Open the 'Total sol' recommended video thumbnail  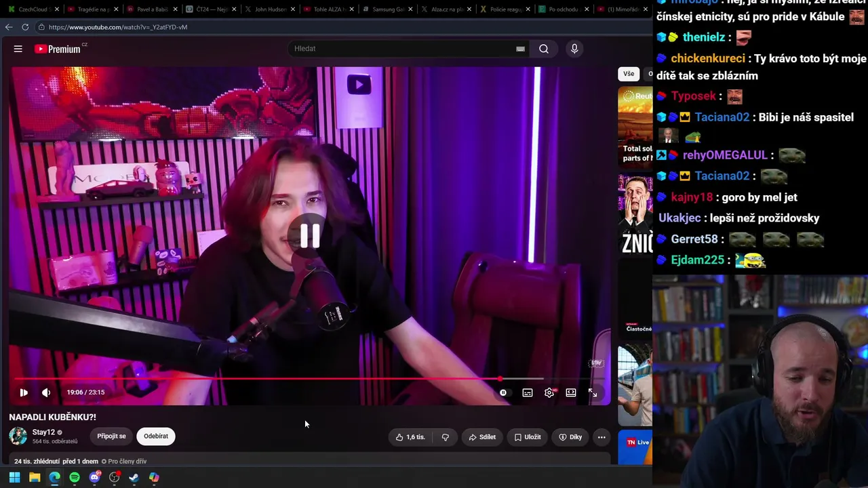tap(635, 127)
